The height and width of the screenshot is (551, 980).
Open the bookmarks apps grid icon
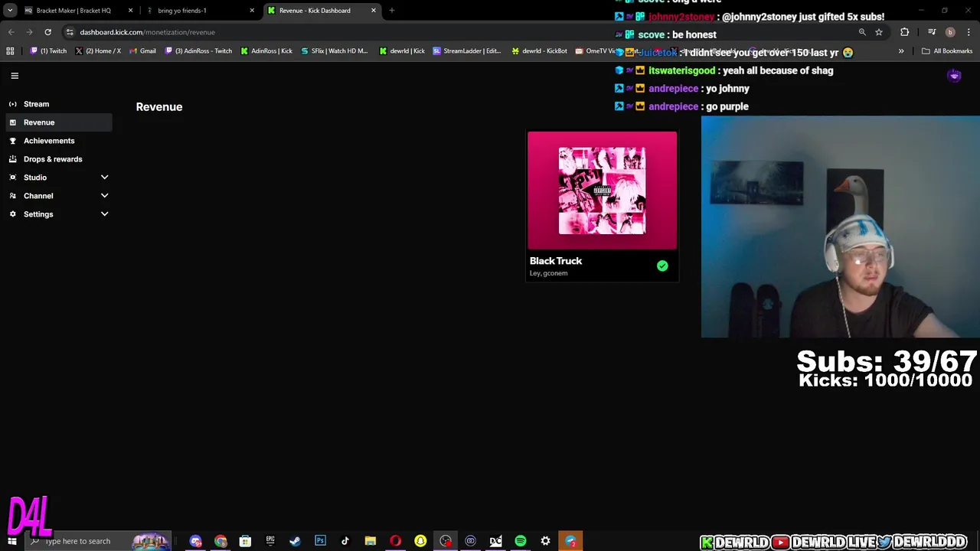click(x=10, y=51)
